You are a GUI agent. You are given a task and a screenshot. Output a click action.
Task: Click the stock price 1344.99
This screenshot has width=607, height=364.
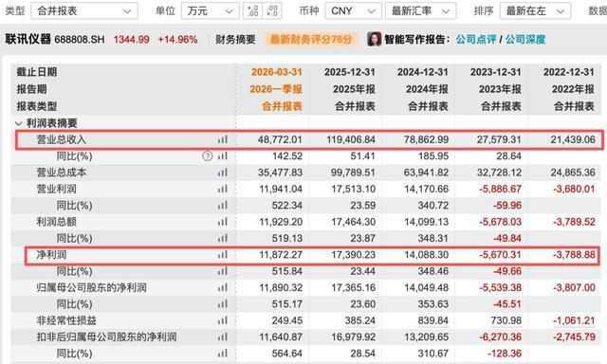pos(131,39)
